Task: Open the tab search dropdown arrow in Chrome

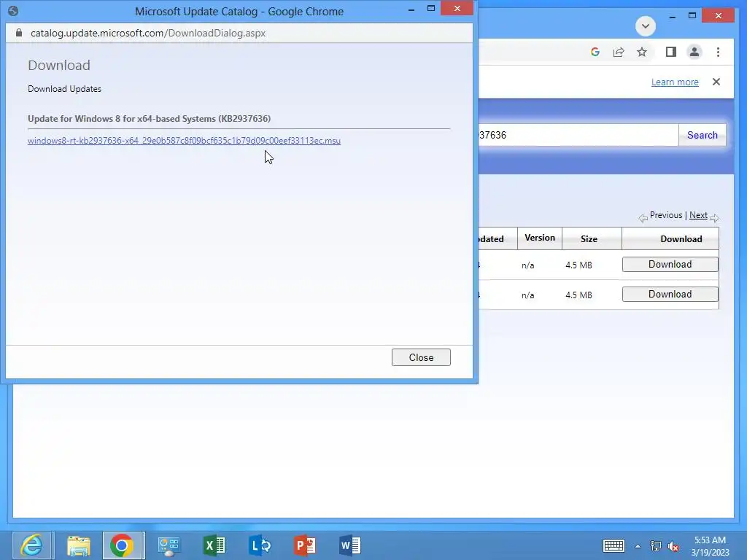Action: 646,26
